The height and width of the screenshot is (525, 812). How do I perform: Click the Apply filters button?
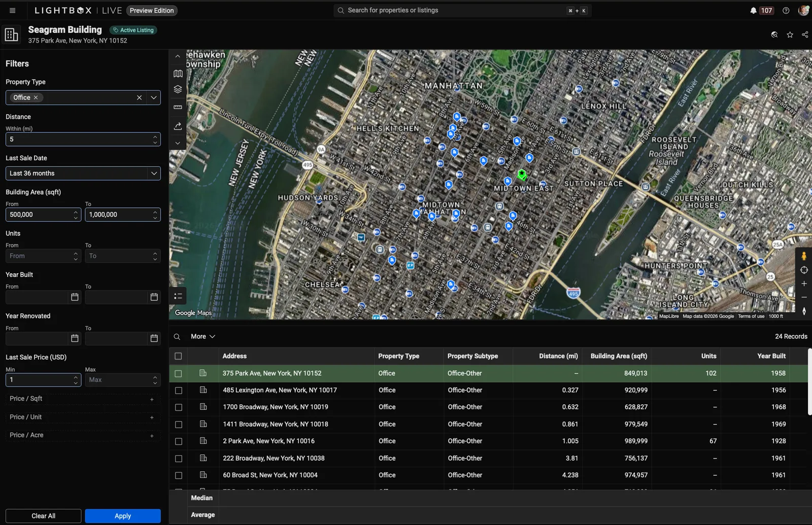(123, 516)
